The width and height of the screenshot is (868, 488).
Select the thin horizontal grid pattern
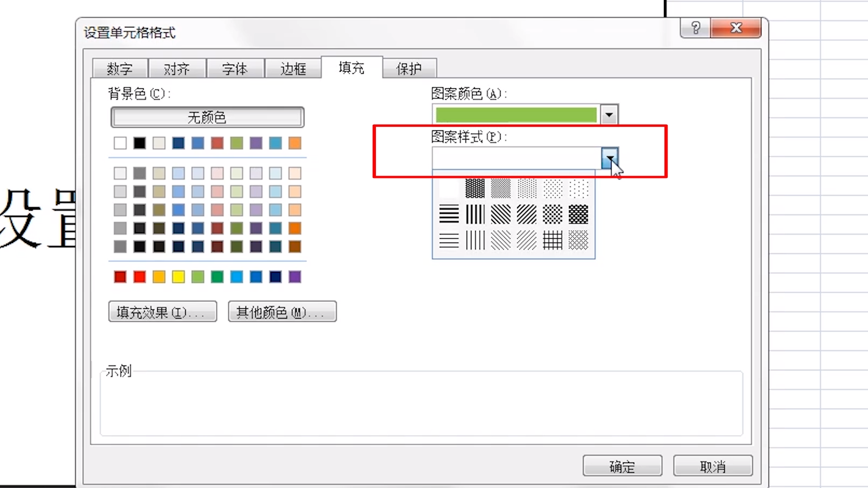(552, 240)
